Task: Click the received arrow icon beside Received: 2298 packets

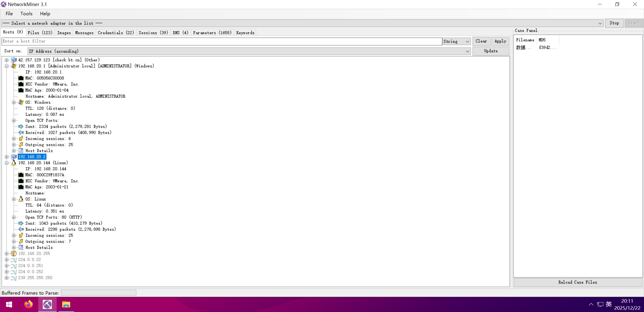Action: click(x=21, y=229)
